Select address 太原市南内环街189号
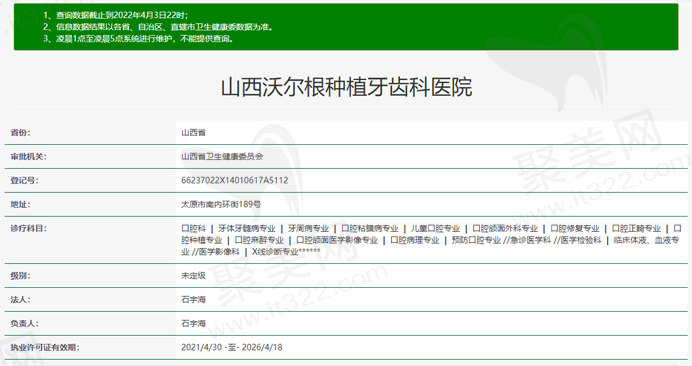This screenshot has height=366, width=692. pos(221,204)
